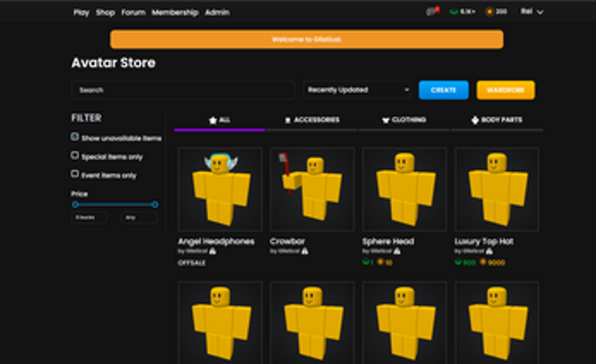Toggle Show unavailable items checkbox
This screenshot has width=596, height=364.
75,137
